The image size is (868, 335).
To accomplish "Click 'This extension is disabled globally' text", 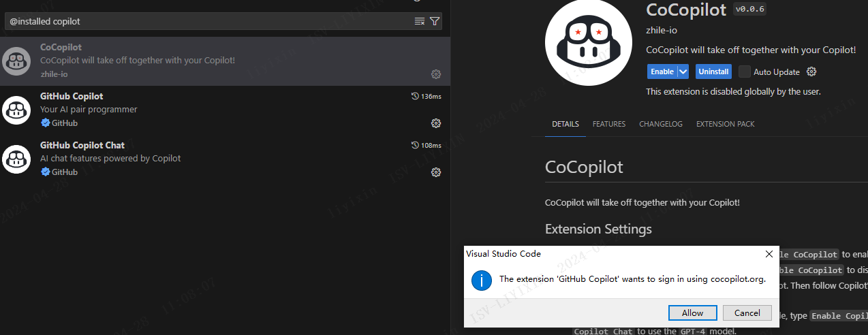I will point(733,91).
